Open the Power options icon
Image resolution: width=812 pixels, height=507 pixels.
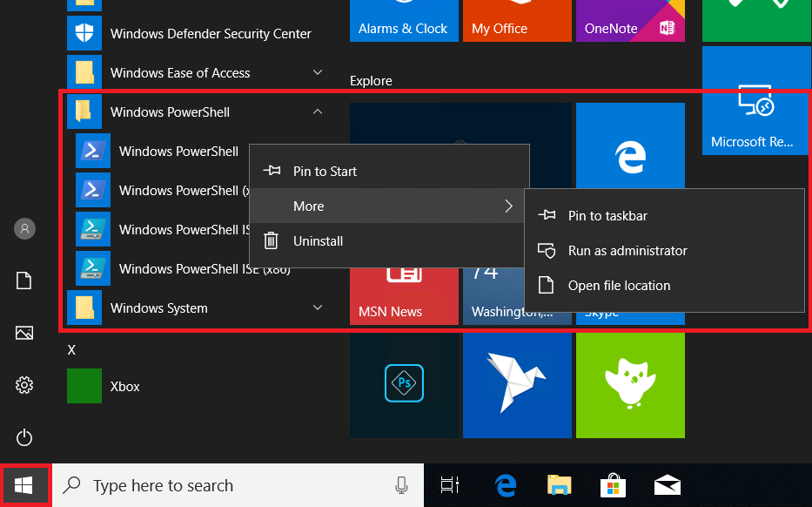coord(24,437)
